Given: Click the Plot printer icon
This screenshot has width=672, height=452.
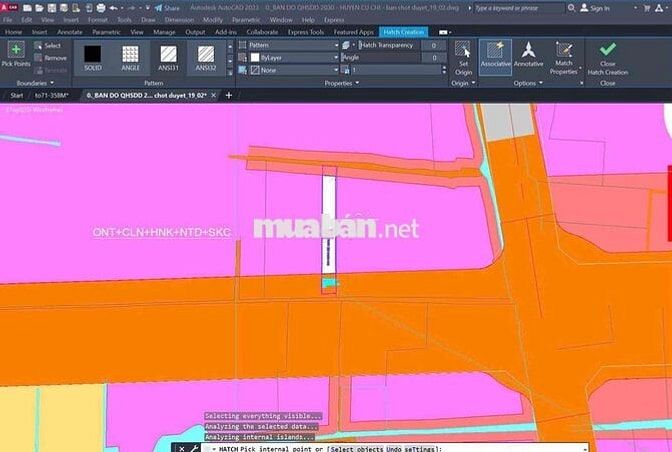Looking at the screenshot, I should (101, 8).
